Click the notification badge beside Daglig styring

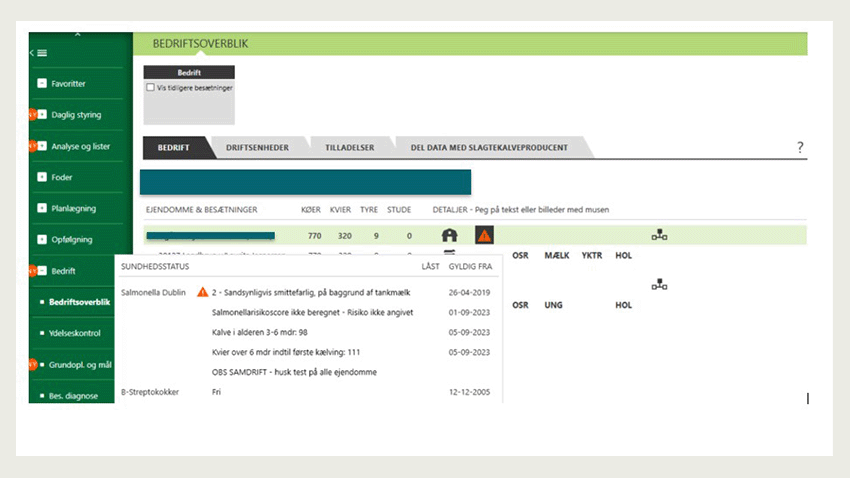tap(32, 115)
